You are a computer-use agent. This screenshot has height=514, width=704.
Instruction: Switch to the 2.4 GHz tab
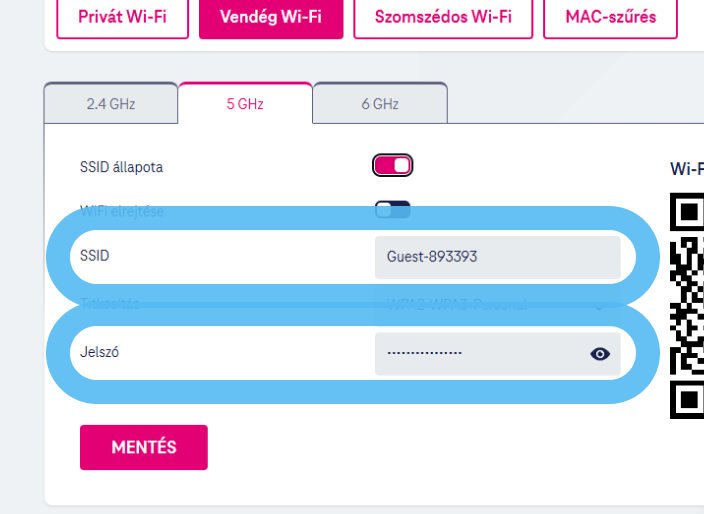pyautogui.click(x=111, y=104)
